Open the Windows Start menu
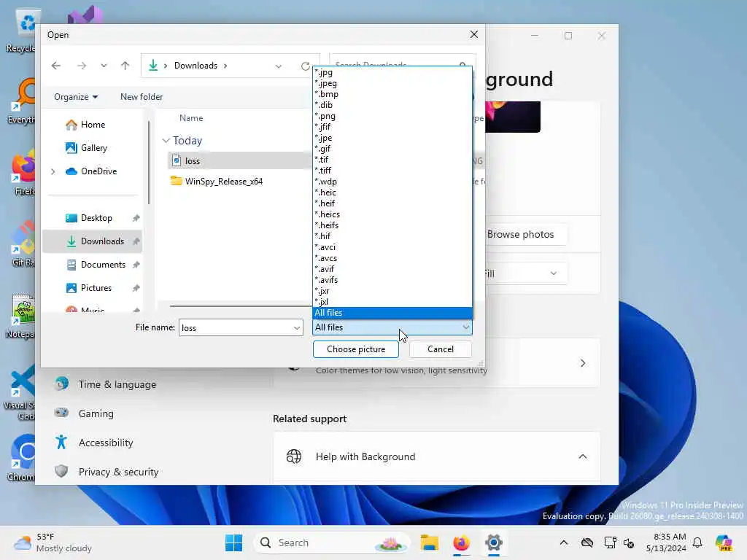 pos(233,542)
